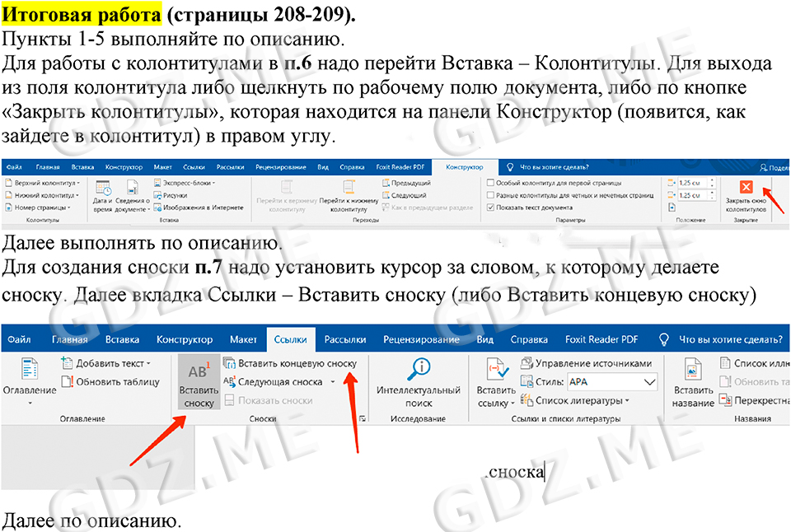Select the active Ссылки ribbon tab

point(291,339)
